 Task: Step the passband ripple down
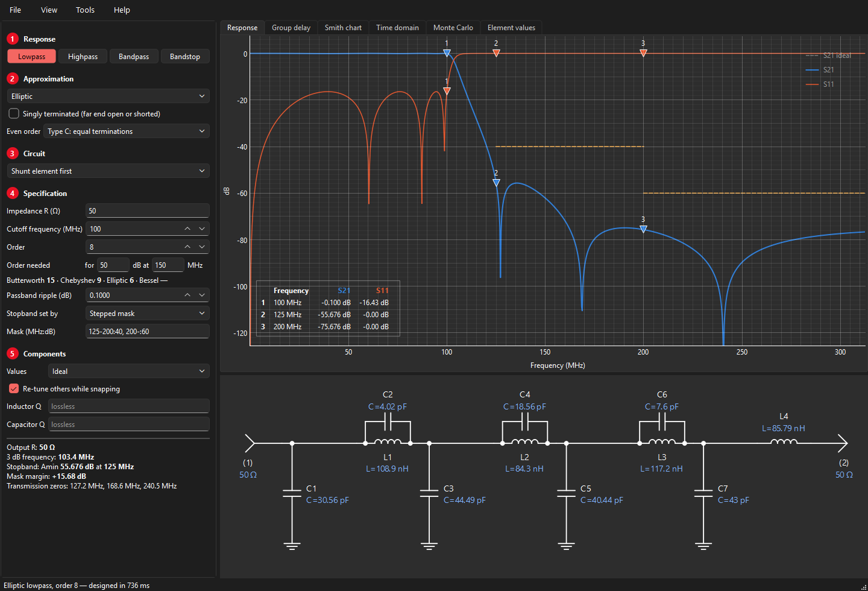click(202, 295)
